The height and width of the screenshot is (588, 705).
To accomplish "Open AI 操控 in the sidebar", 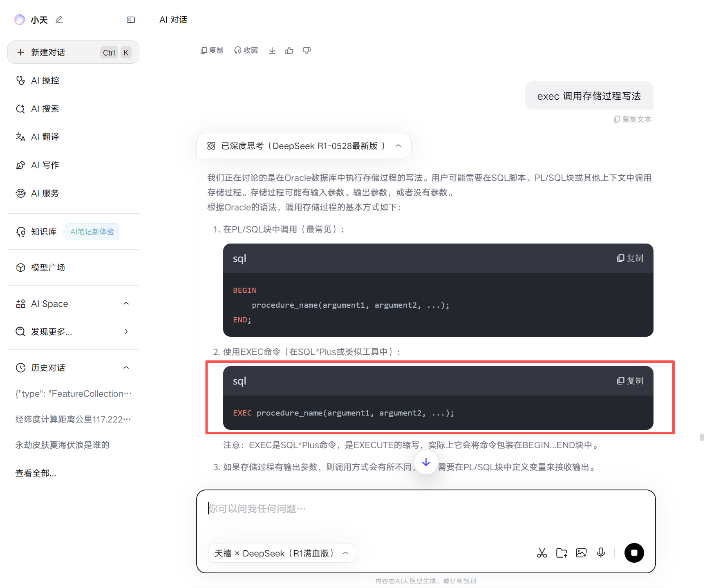I will click(x=73, y=80).
